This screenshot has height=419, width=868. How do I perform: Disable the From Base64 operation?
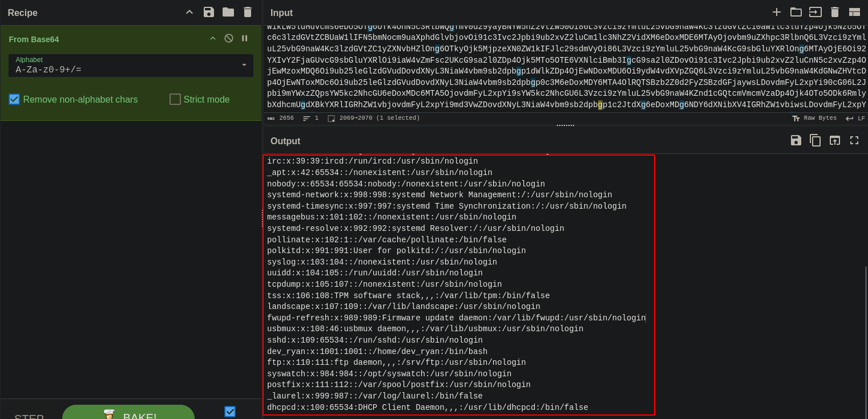(229, 38)
